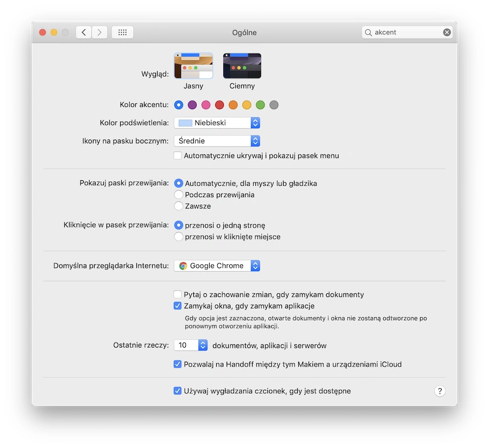Select the Ciemny dark appearance thumbnail
This screenshot has height=448, width=489.
242,66
